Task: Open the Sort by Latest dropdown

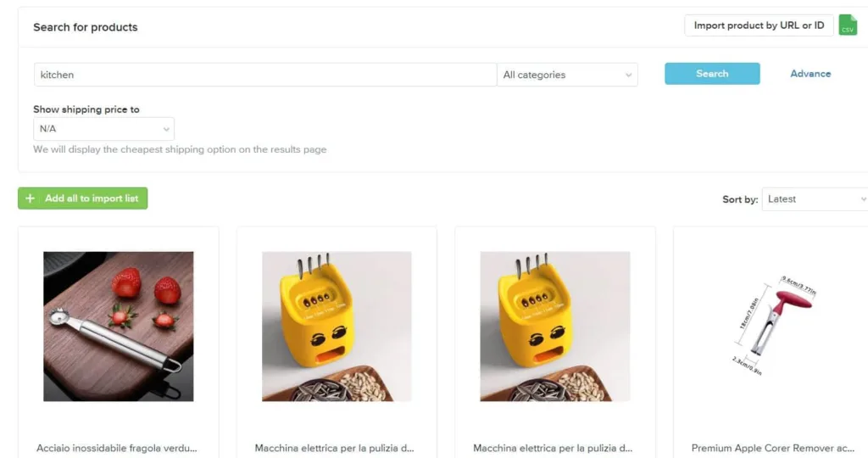Action: [x=815, y=199]
